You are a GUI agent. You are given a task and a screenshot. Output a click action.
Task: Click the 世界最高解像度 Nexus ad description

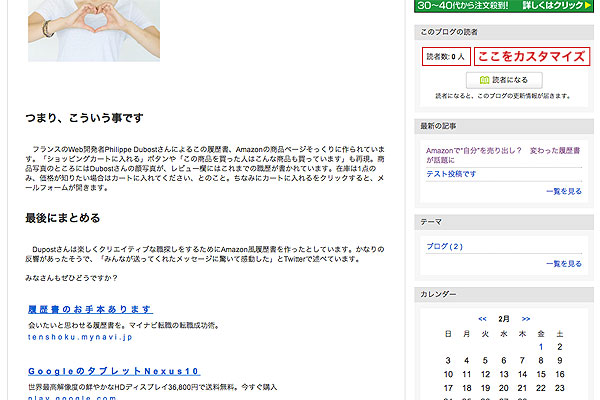click(152, 387)
